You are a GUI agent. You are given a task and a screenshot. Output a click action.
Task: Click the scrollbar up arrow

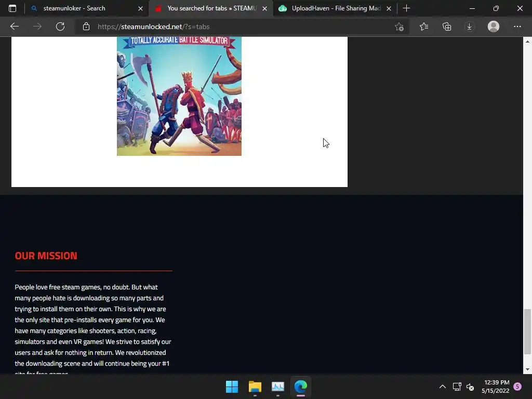click(x=527, y=42)
